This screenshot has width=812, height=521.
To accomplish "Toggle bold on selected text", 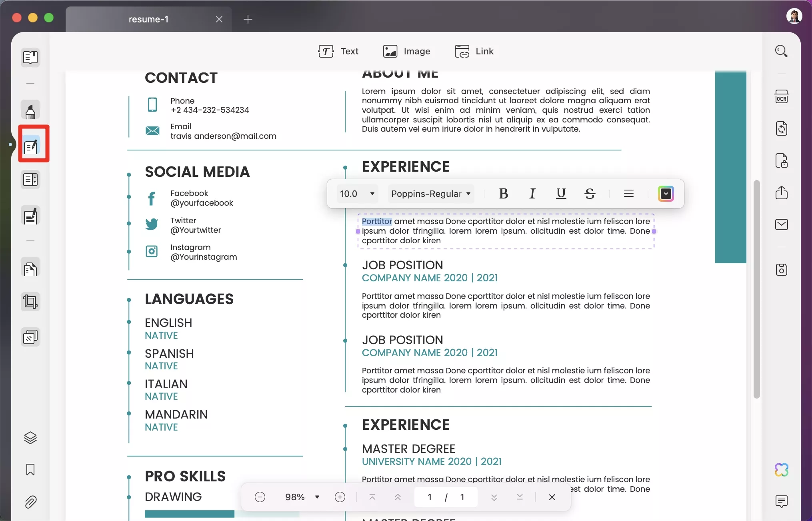I will click(503, 194).
